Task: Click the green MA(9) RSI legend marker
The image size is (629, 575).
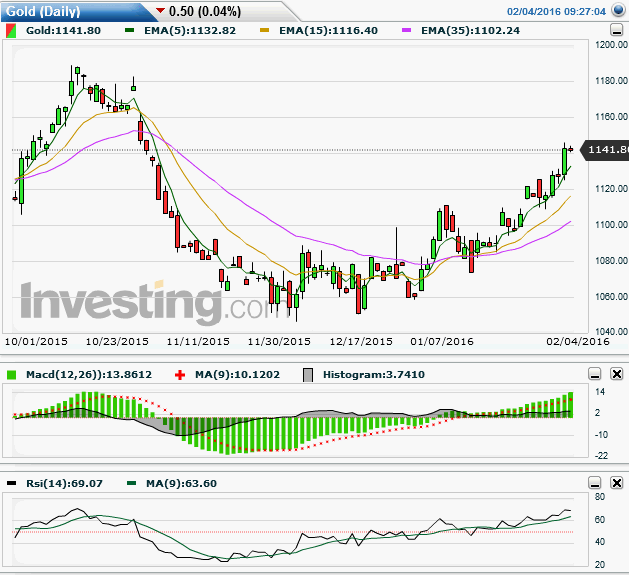Action: pyautogui.click(x=131, y=483)
